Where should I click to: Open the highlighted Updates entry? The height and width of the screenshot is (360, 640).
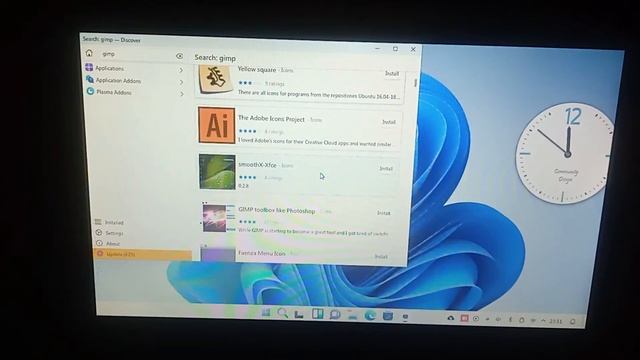[142, 254]
